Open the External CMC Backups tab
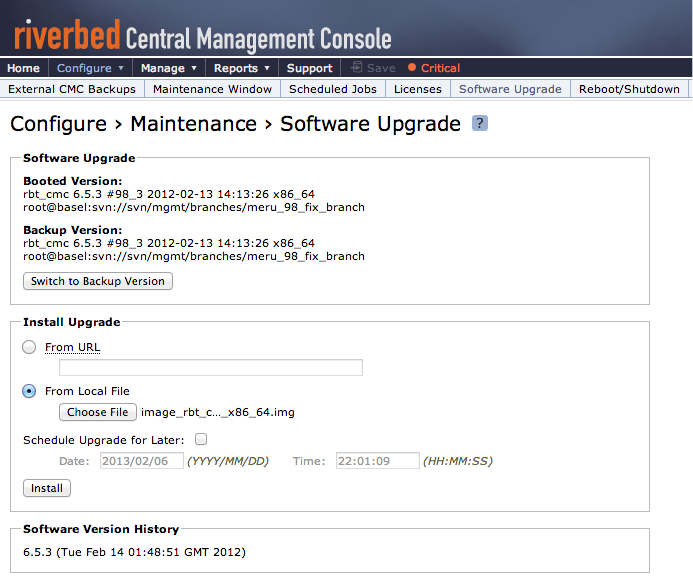Screen dimensions: 693x581 (x=72, y=89)
